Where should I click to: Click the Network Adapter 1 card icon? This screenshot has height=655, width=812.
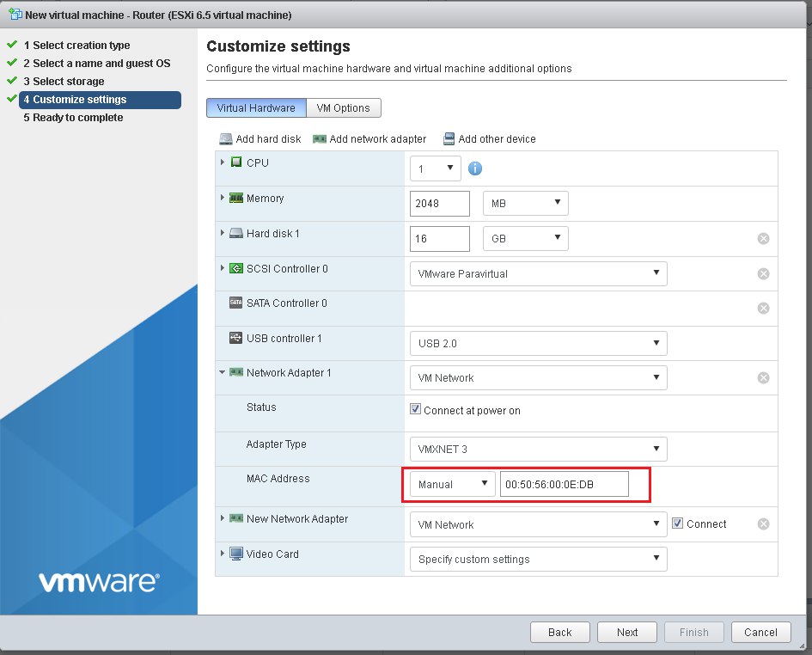tap(236, 372)
